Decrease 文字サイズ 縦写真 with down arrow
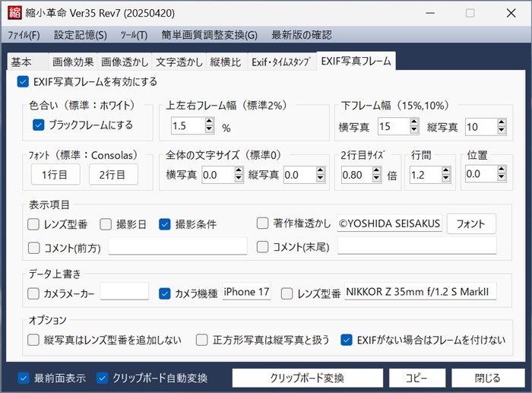This screenshot has height=393, width=532. point(320,178)
